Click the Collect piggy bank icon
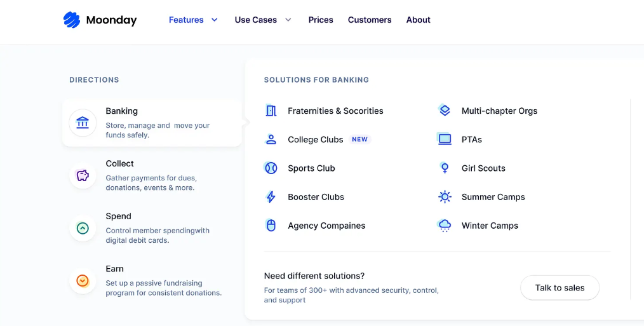Viewport: 644px width, 326px height. pos(83,175)
